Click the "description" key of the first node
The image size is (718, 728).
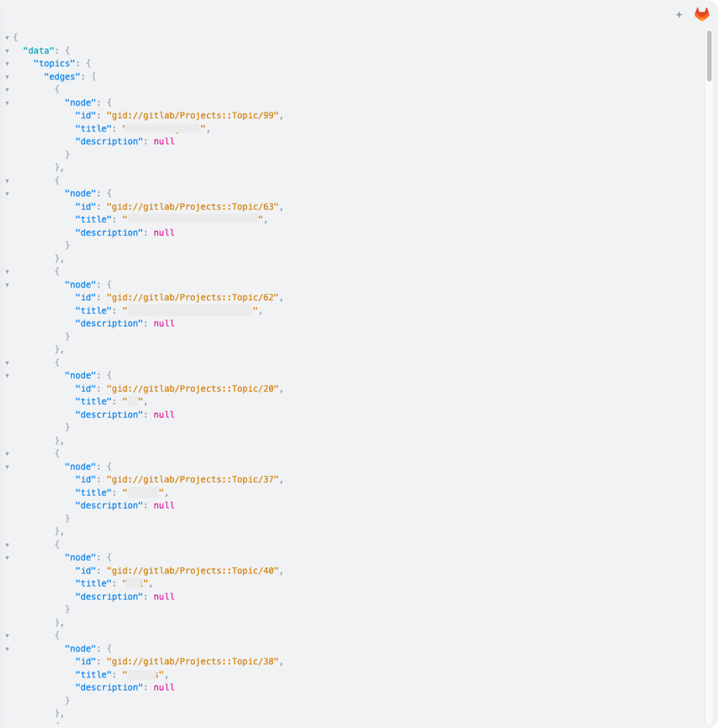click(x=109, y=141)
